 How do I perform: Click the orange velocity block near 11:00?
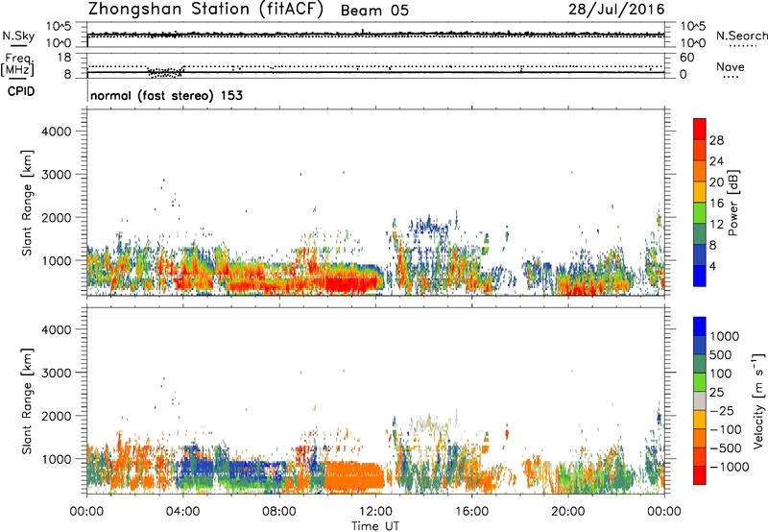(353, 476)
